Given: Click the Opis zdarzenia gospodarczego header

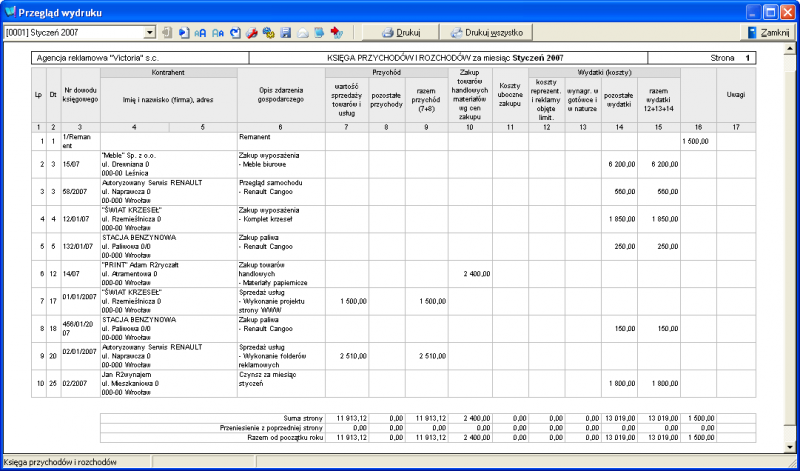Looking at the screenshot, I should [x=282, y=95].
